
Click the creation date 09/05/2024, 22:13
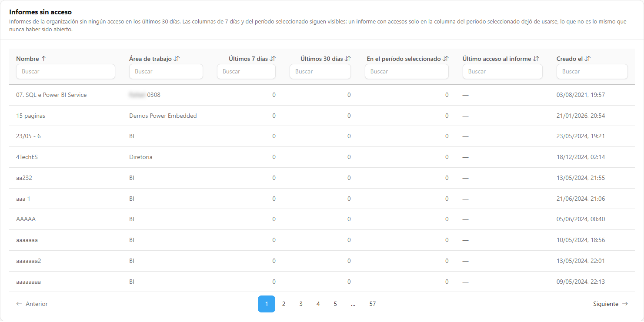pyautogui.click(x=581, y=282)
